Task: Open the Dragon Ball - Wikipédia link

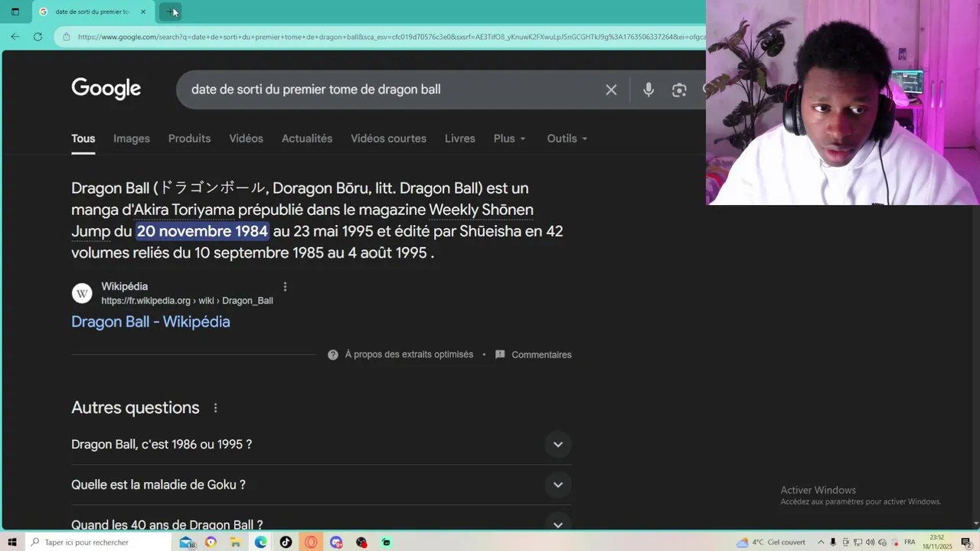Action: [x=151, y=321]
